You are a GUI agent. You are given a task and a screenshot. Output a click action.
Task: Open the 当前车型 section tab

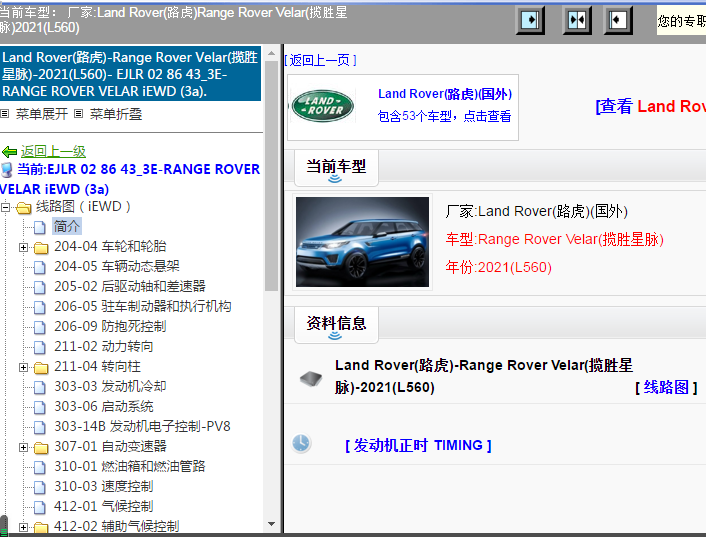coord(336,168)
